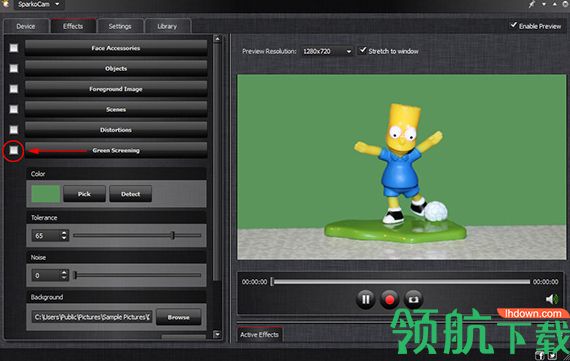Screen dimensions: 570x361
Task: Enable the Distortions effect checkbox
Action: [14, 130]
